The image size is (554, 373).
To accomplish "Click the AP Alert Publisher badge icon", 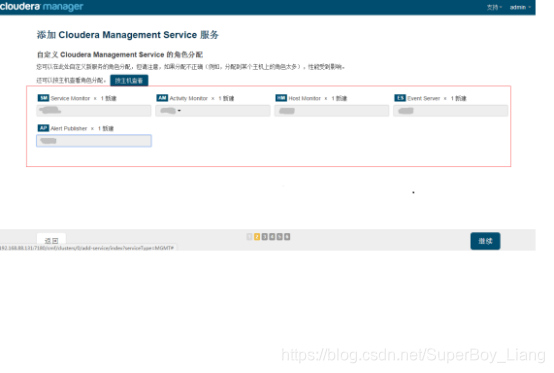I will tap(43, 128).
